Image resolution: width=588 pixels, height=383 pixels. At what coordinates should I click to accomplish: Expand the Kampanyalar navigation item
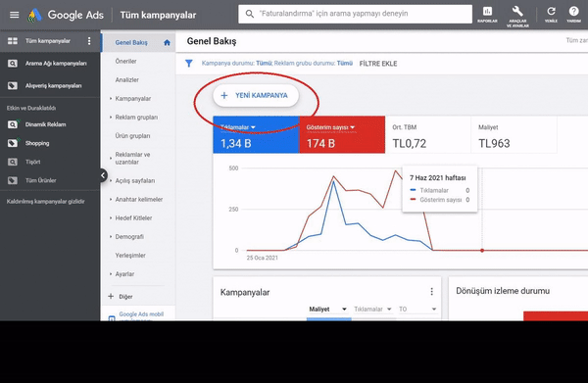point(111,99)
